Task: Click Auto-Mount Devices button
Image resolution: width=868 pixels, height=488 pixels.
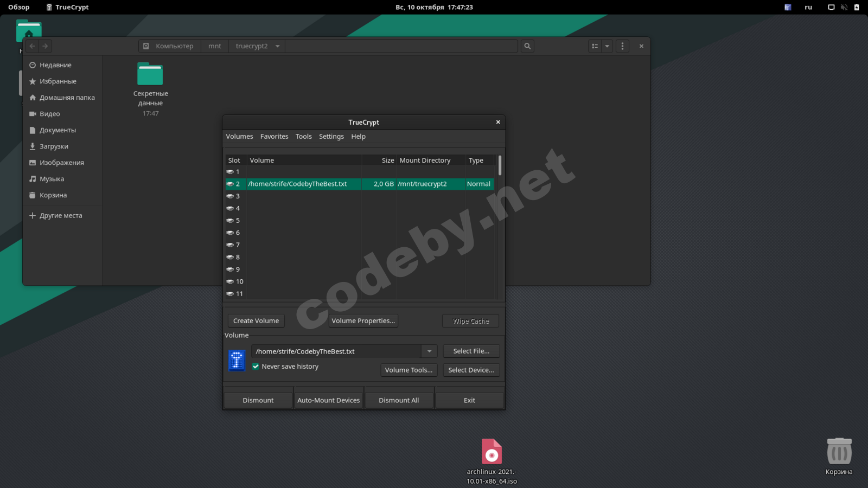Action: (x=329, y=401)
